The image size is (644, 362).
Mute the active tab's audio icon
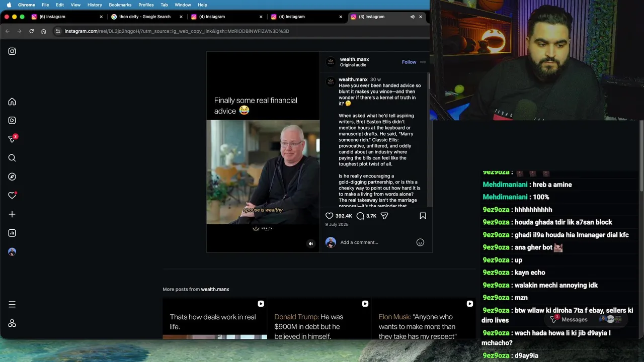click(412, 17)
